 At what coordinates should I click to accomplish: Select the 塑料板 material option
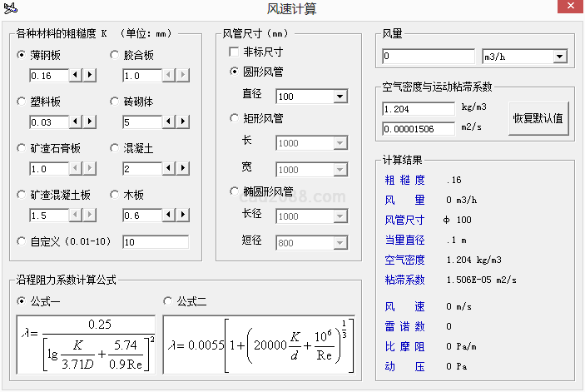pyautogui.click(x=22, y=102)
